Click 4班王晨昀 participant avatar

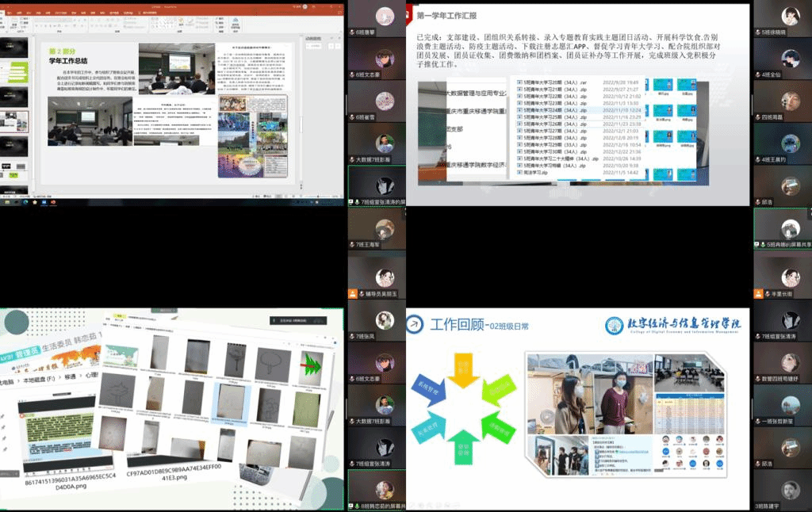pyautogui.click(x=790, y=143)
